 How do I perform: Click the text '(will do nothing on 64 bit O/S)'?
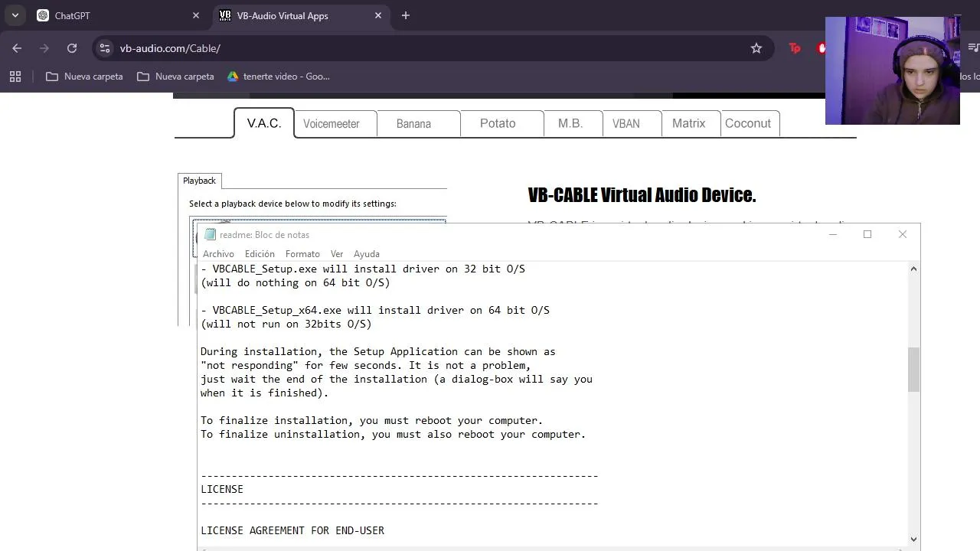[x=296, y=283]
